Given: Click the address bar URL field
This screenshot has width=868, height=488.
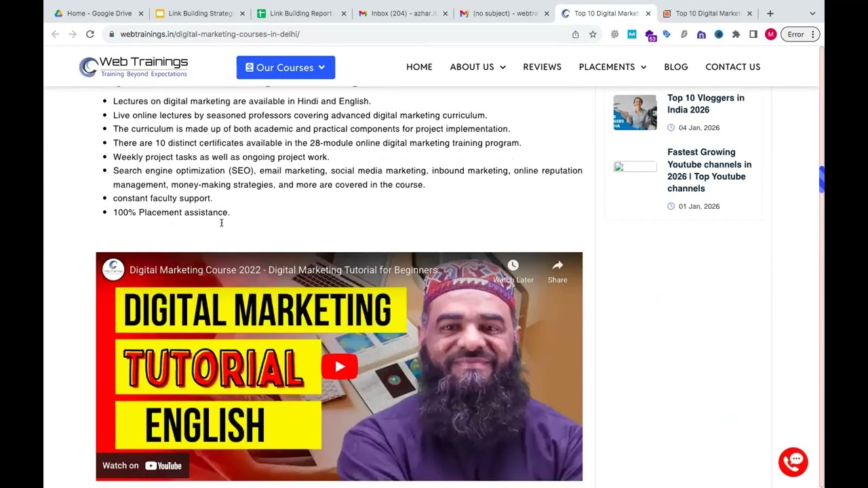Looking at the screenshot, I should pos(339,34).
